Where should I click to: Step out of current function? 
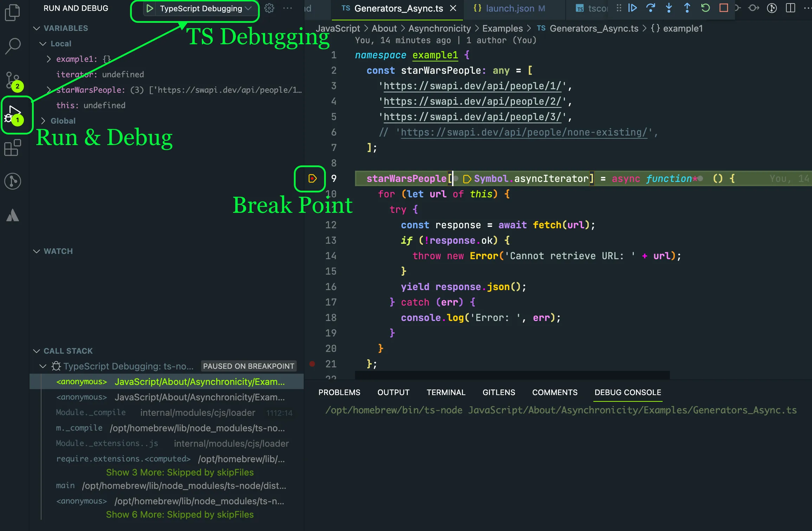687,8
